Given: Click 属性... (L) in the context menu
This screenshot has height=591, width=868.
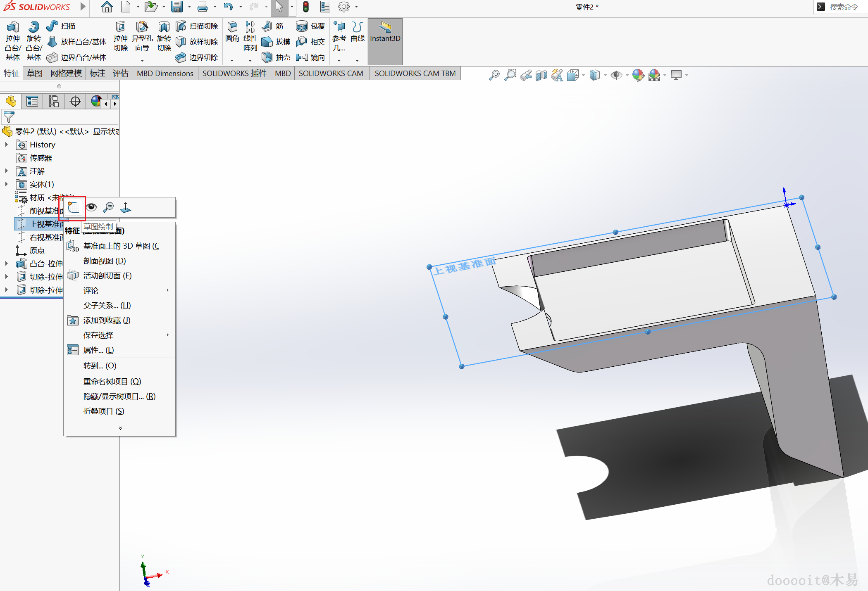Looking at the screenshot, I should click(x=98, y=350).
